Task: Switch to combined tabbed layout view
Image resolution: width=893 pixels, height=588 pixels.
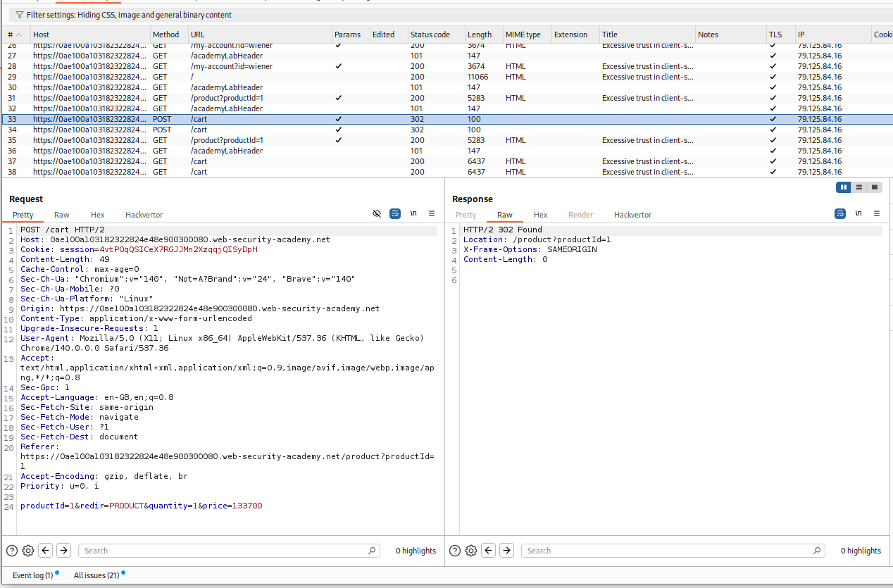Action: [875, 187]
